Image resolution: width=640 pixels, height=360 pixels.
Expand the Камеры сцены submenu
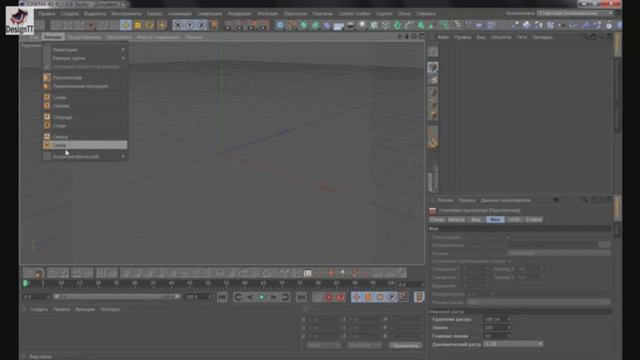point(85,58)
